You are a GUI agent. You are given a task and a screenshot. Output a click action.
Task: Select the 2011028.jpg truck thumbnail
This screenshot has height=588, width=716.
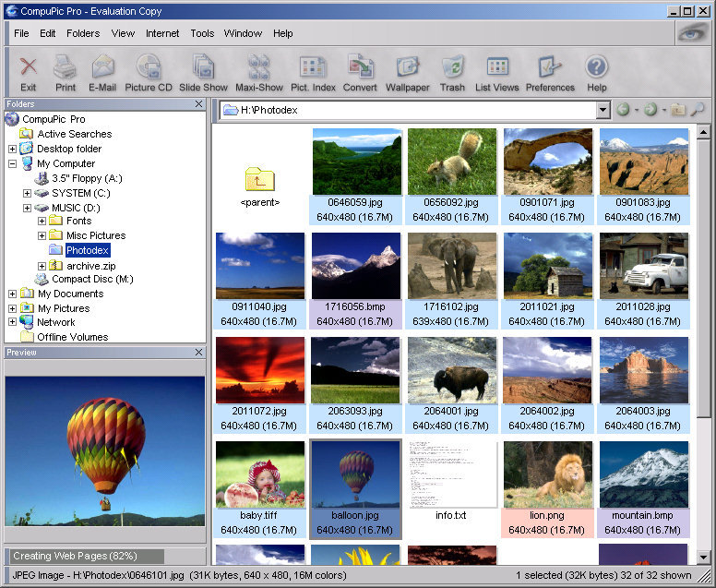click(x=643, y=266)
